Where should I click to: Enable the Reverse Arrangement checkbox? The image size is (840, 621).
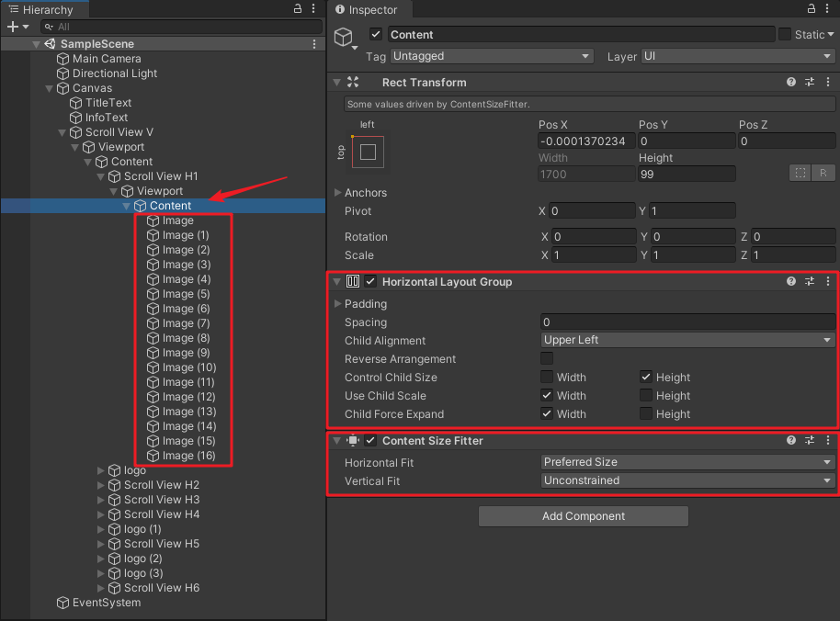547,359
